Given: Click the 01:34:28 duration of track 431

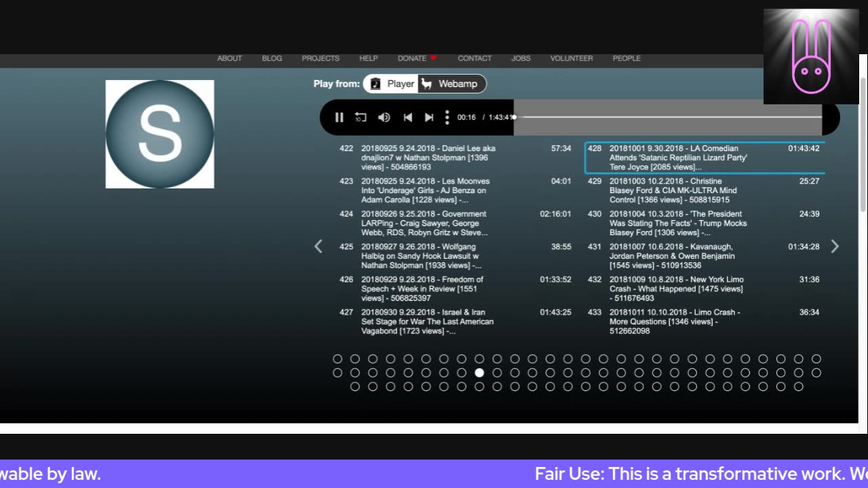Looking at the screenshot, I should 804,247.
